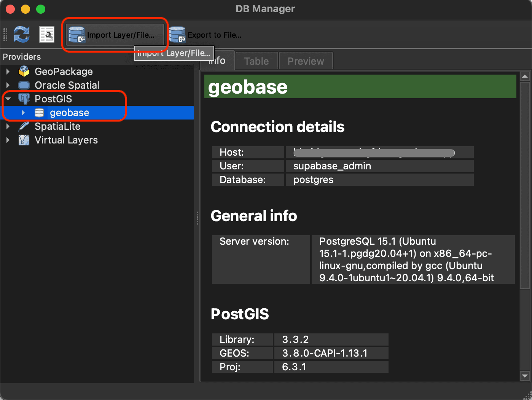Expand the geobase connection node

[23, 112]
